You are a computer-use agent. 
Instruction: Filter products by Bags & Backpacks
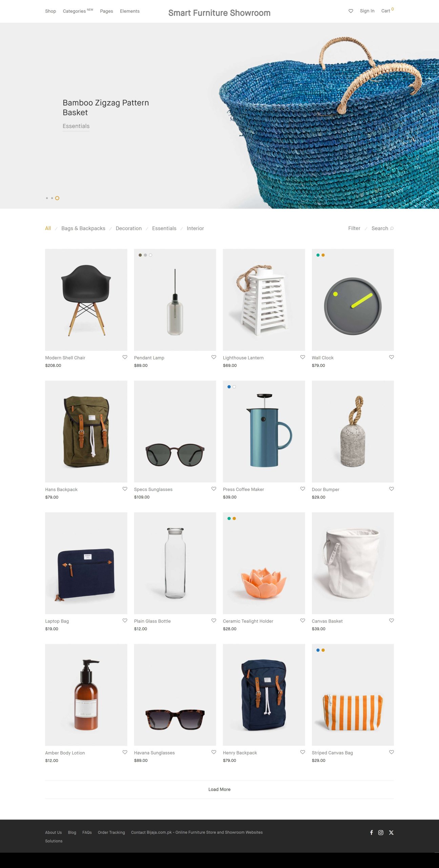pyautogui.click(x=83, y=228)
